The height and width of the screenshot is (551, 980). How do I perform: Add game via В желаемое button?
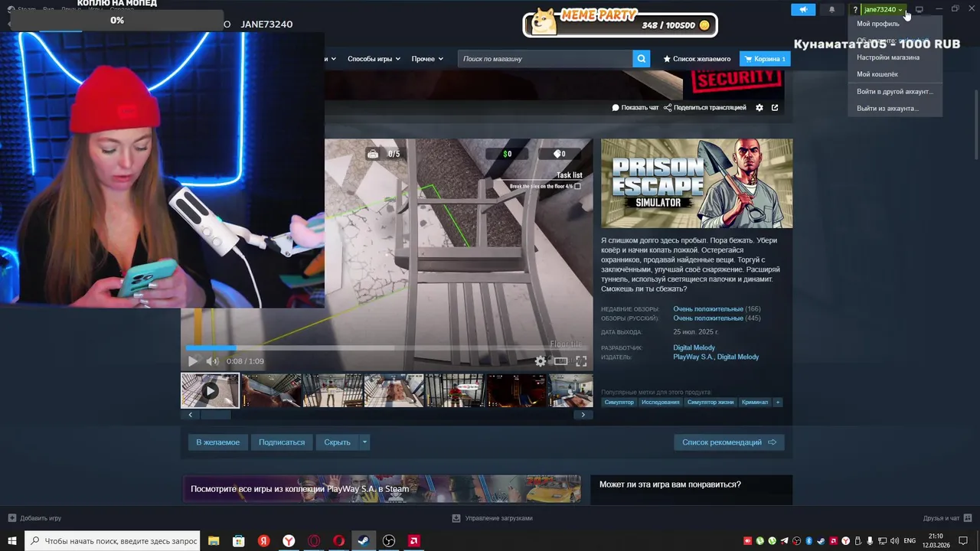tap(218, 442)
